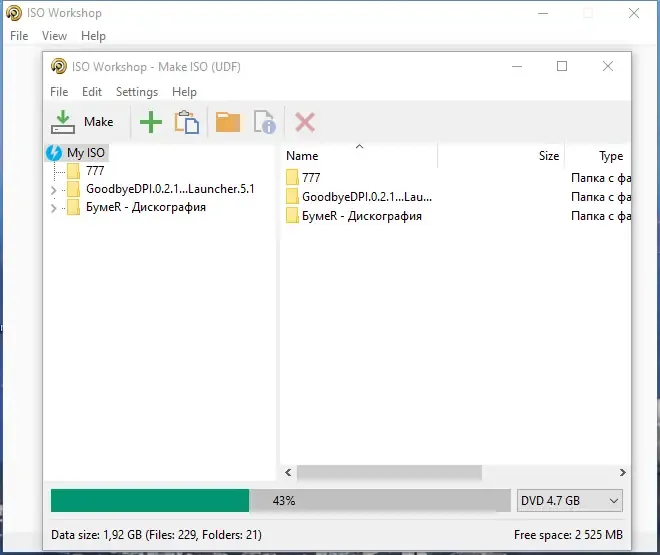Image resolution: width=660 pixels, height=555 pixels.
Task: Maximize the Make ISO window
Action: coord(562,66)
